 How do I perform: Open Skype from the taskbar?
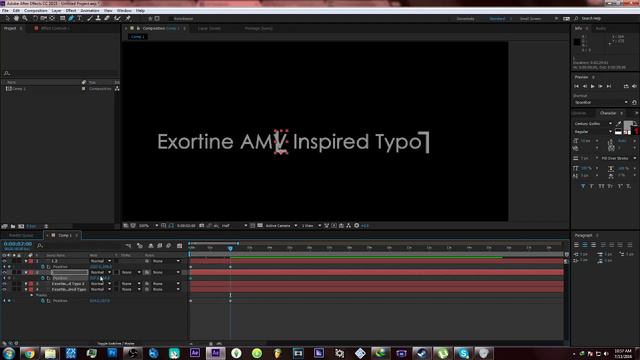point(463,353)
